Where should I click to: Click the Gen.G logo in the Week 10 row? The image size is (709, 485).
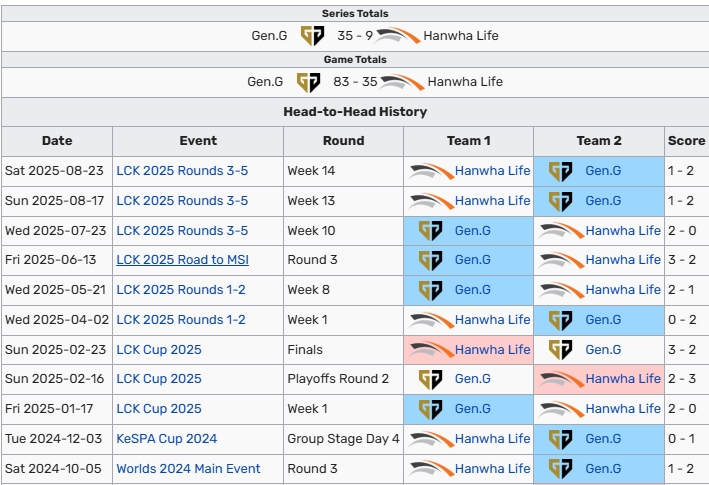[x=430, y=231]
